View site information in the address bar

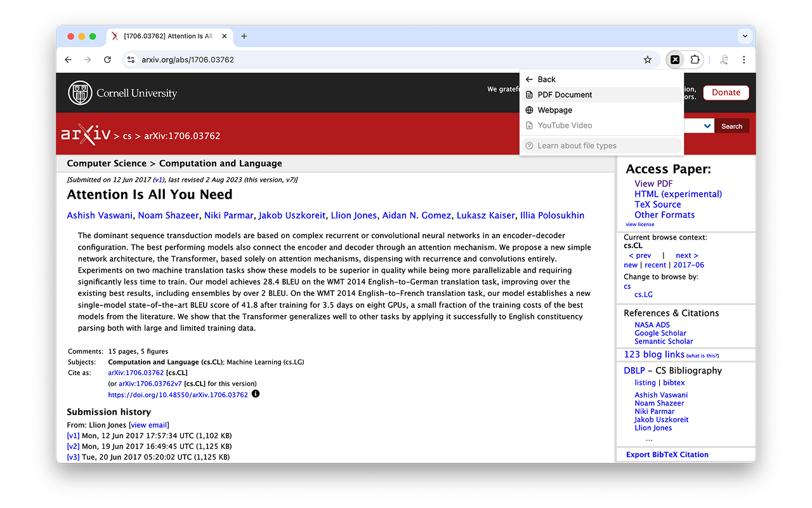(x=130, y=59)
